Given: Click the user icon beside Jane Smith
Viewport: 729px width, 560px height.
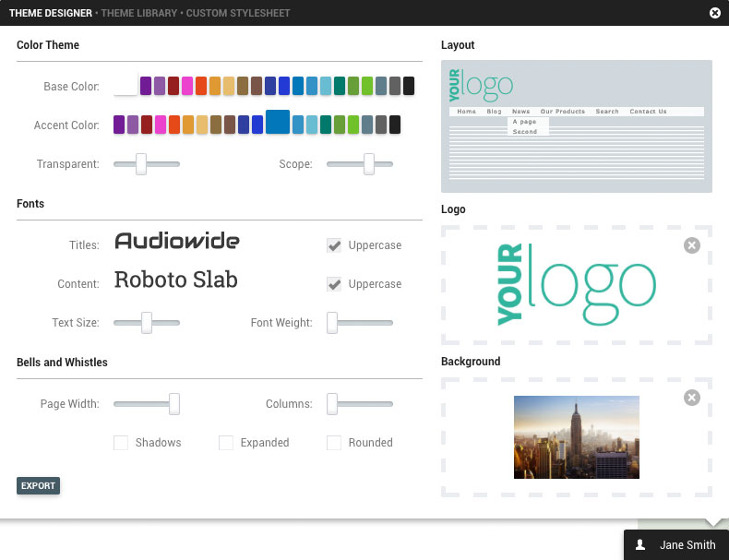Looking at the screenshot, I should click(641, 545).
